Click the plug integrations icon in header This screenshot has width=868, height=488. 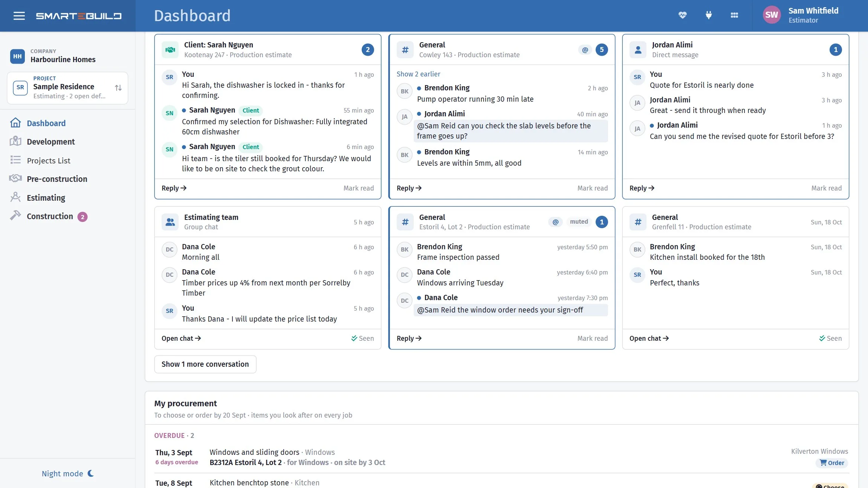[x=709, y=15]
